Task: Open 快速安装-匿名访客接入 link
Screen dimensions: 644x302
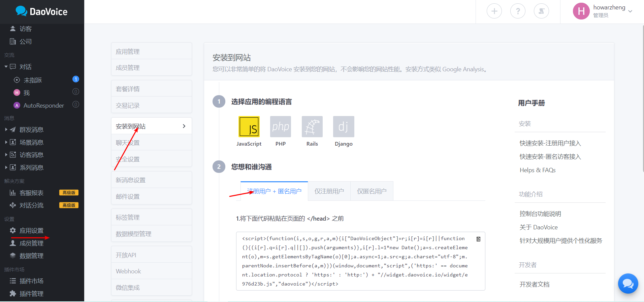Action: (x=550, y=157)
